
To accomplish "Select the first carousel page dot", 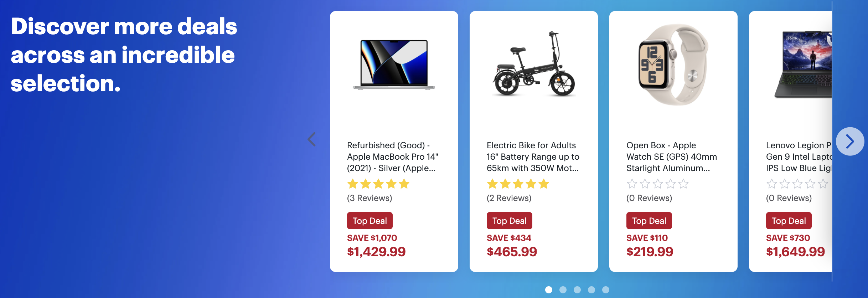I will point(549,290).
